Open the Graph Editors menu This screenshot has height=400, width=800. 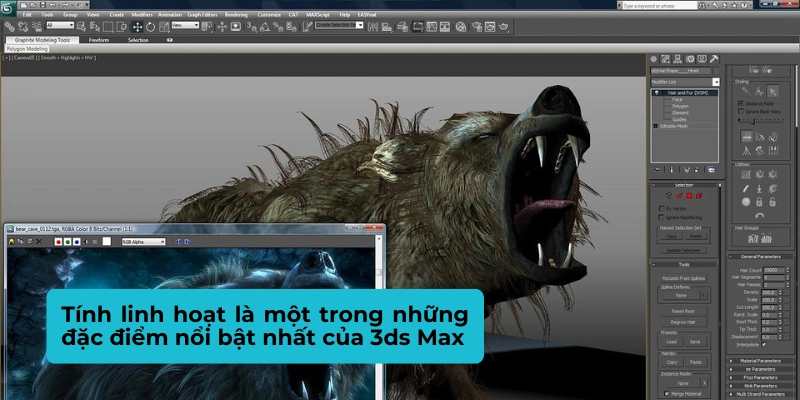pos(202,15)
